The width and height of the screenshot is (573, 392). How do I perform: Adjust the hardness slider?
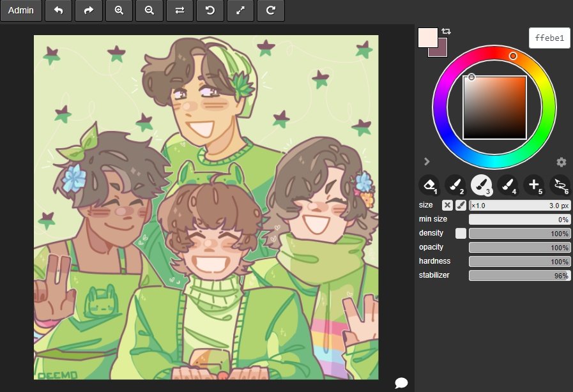(519, 262)
